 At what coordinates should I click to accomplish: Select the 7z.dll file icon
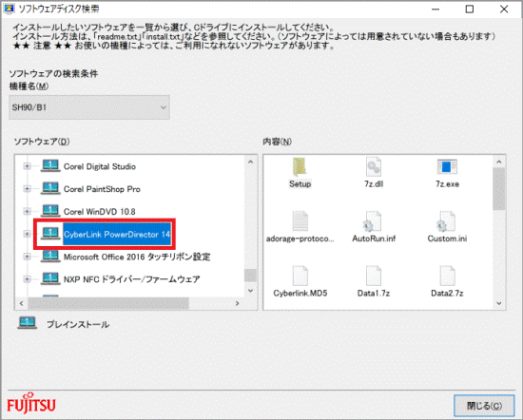[374, 167]
